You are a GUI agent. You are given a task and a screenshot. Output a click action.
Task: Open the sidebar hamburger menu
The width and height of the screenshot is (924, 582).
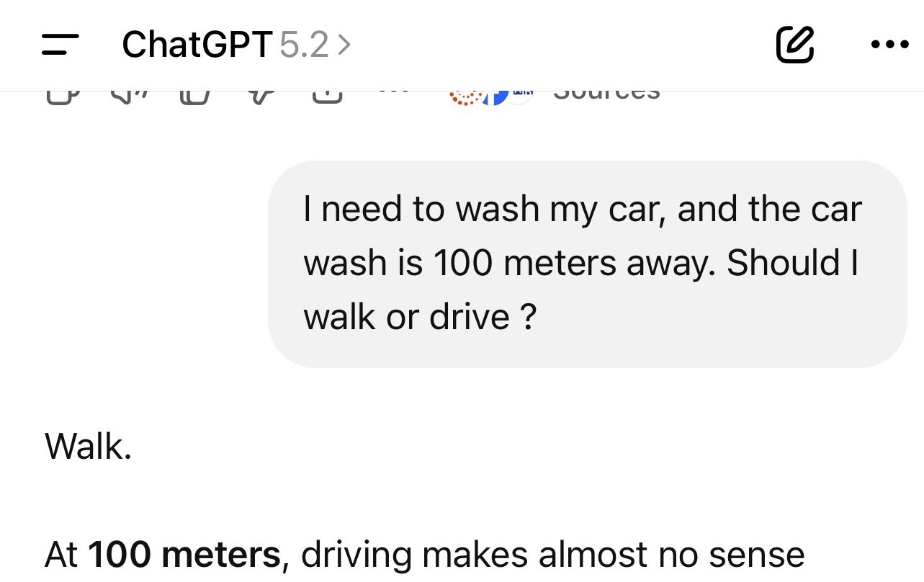pos(60,45)
